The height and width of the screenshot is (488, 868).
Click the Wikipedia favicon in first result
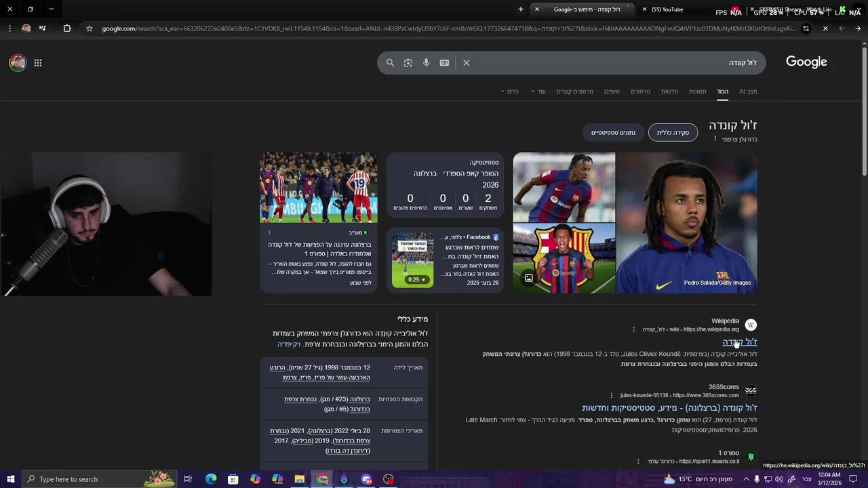(751, 325)
